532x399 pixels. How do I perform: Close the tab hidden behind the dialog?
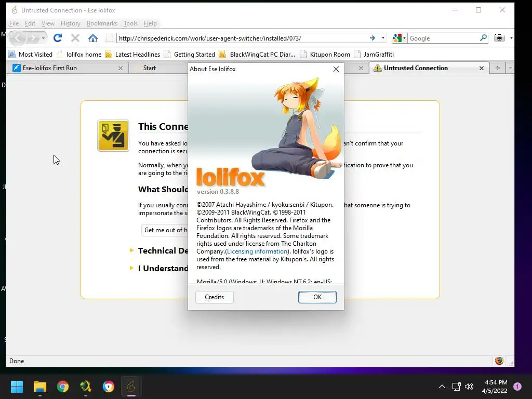[x=361, y=68]
